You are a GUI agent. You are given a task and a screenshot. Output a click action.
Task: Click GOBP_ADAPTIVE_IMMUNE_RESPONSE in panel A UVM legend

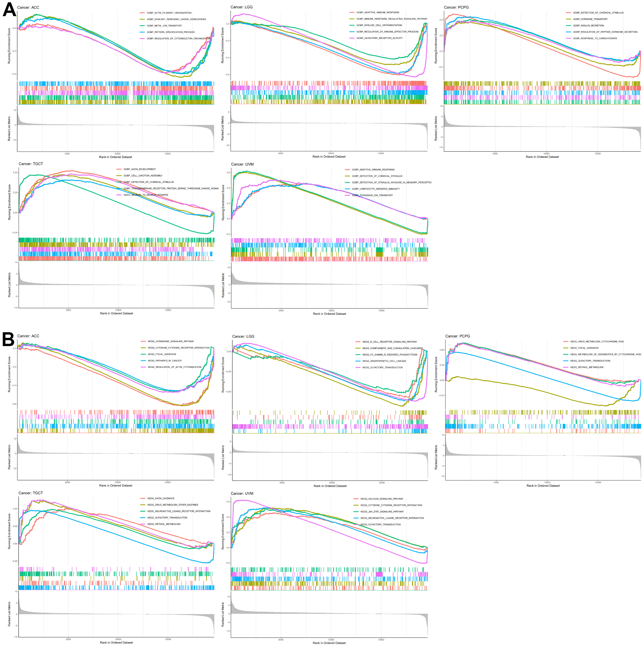tap(373, 169)
